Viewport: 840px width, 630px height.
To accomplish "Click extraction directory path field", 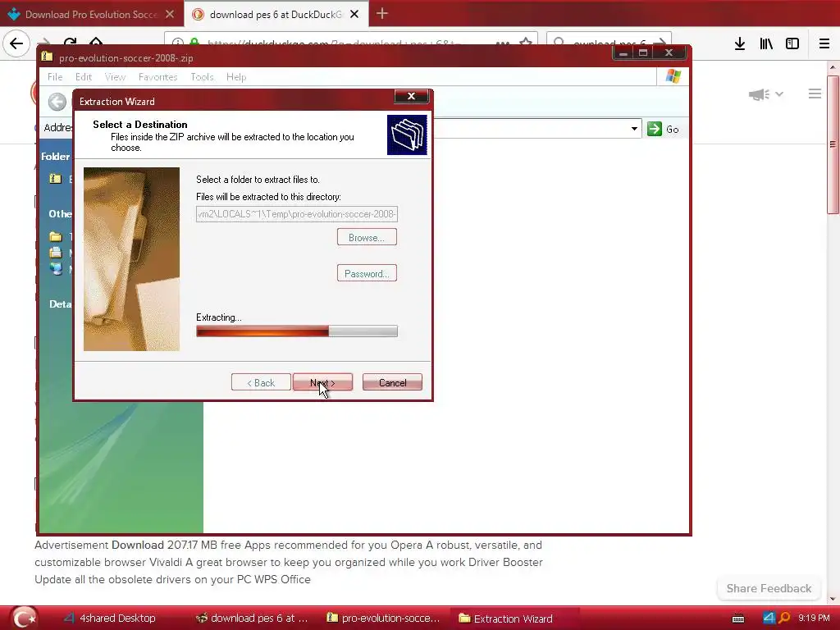I will [297, 214].
